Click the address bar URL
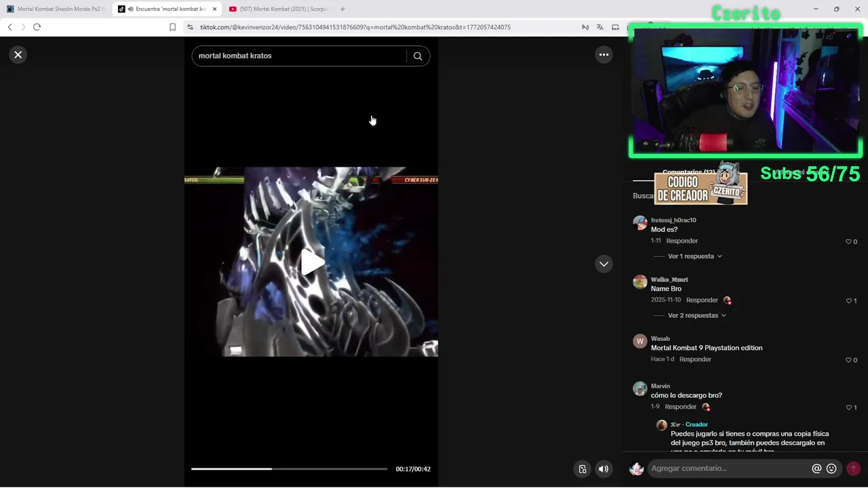Image resolution: width=868 pixels, height=488 pixels. (x=355, y=27)
